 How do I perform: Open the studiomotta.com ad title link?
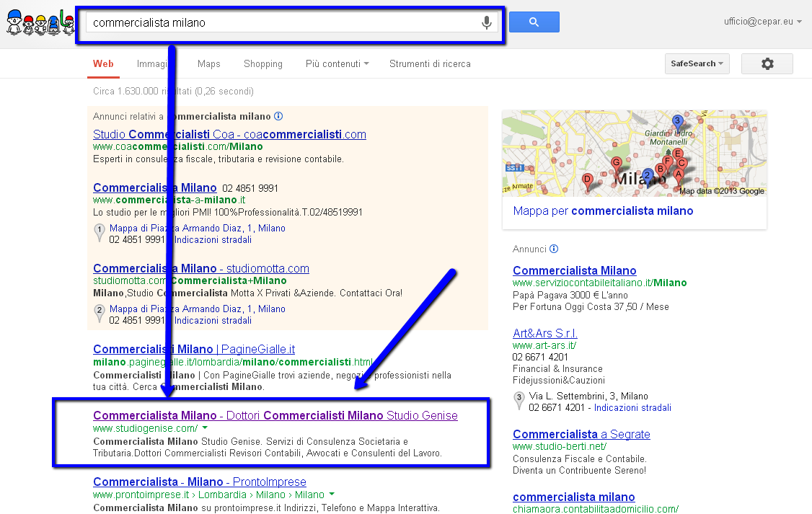pos(201,268)
